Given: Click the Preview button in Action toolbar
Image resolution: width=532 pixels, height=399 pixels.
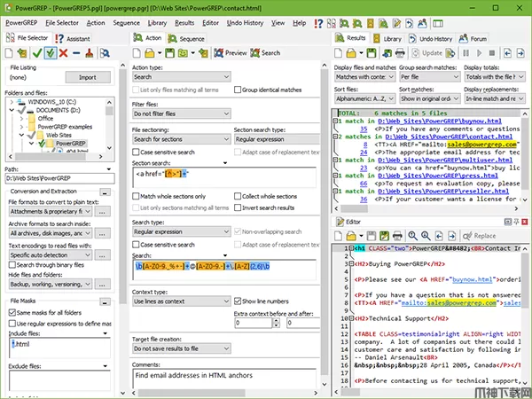Looking at the screenshot, I should (x=231, y=53).
